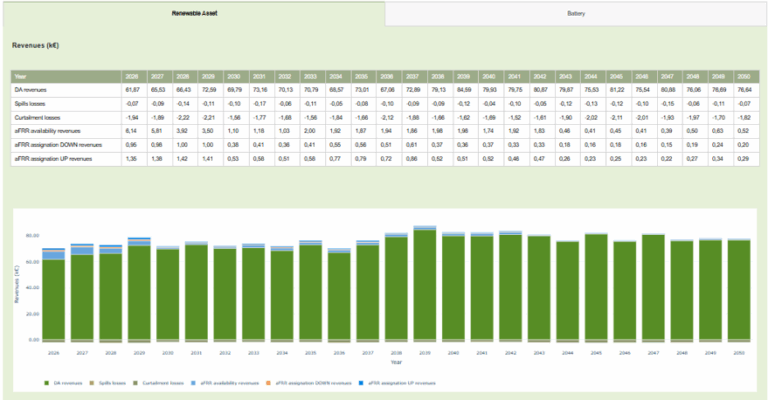Select the Renewable Asset tab
Image resolution: width=768 pixels, height=400 pixels.
tap(192, 14)
